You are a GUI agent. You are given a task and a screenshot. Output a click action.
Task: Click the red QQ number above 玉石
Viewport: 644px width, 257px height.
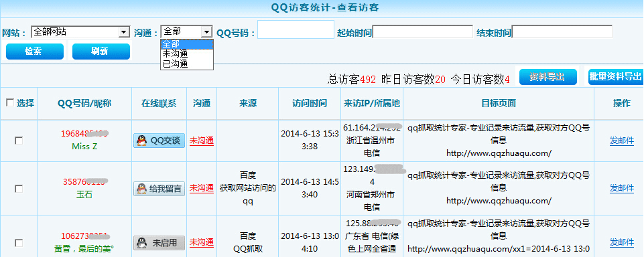click(x=84, y=181)
